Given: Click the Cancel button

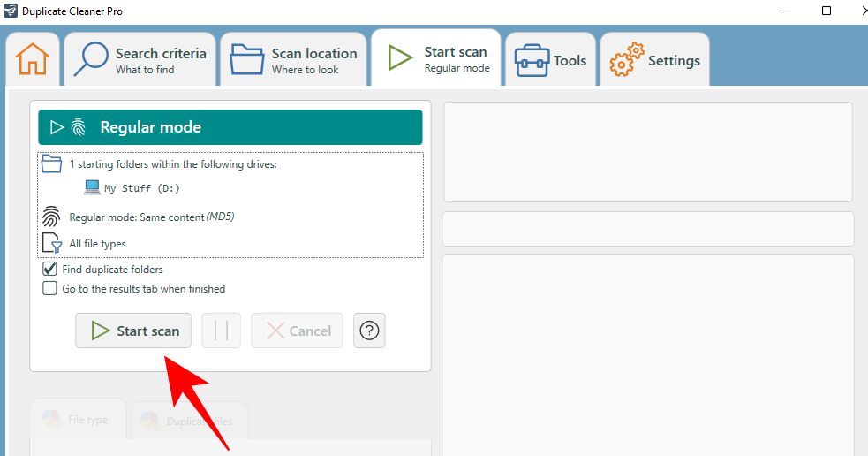Looking at the screenshot, I should (298, 331).
